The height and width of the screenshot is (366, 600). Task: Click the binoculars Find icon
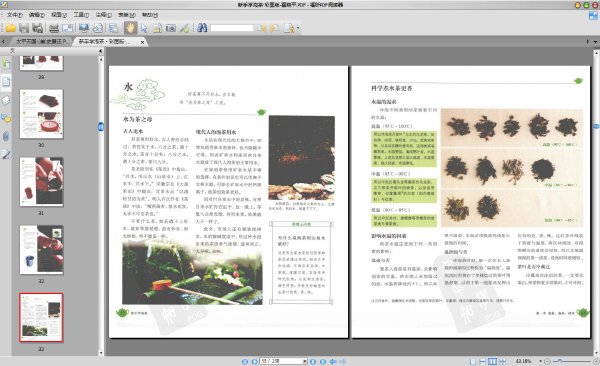point(202,28)
